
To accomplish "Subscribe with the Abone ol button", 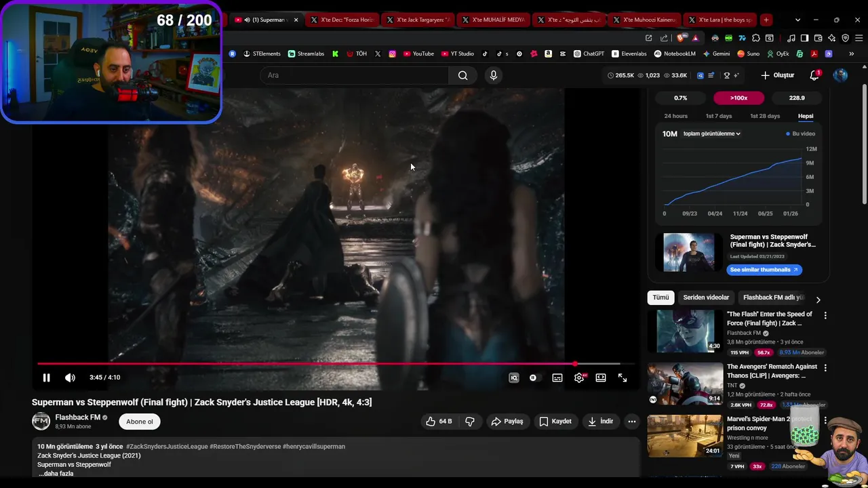I will [x=140, y=422].
